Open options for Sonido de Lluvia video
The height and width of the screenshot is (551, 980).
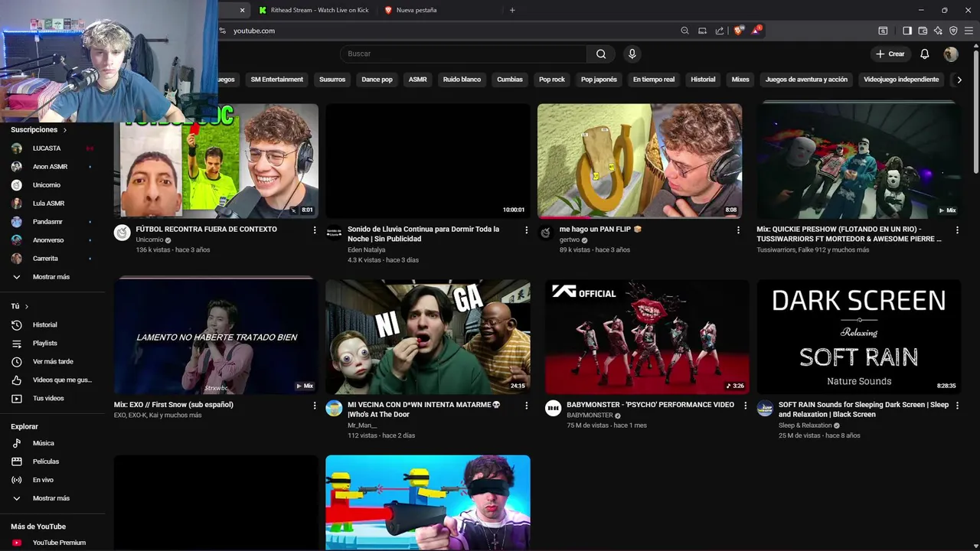point(526,230)
